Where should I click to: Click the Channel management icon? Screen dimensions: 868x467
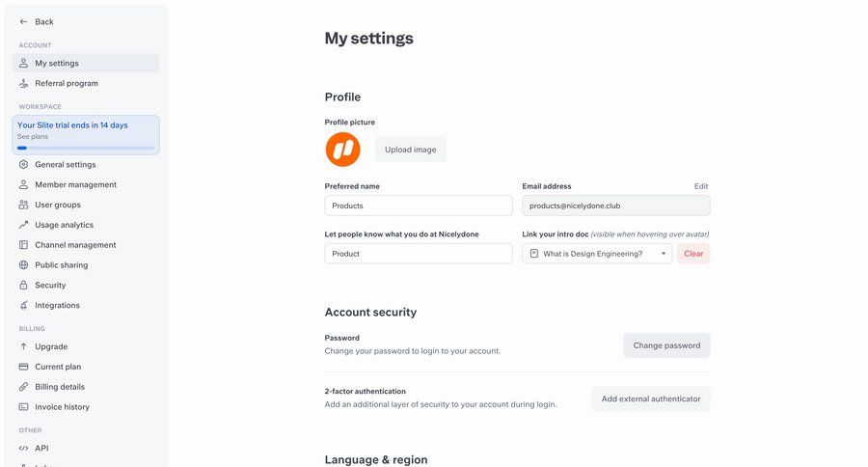click(24, 245)
